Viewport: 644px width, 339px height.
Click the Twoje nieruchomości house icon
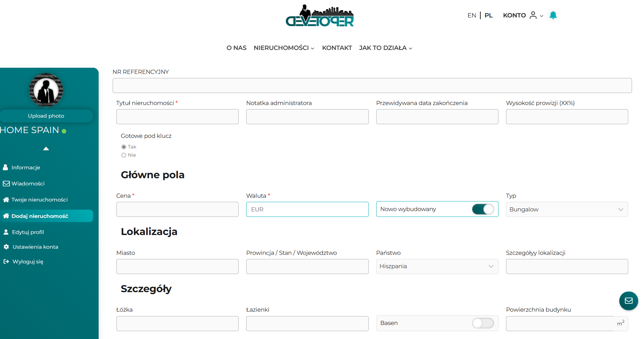coord(6,199)
